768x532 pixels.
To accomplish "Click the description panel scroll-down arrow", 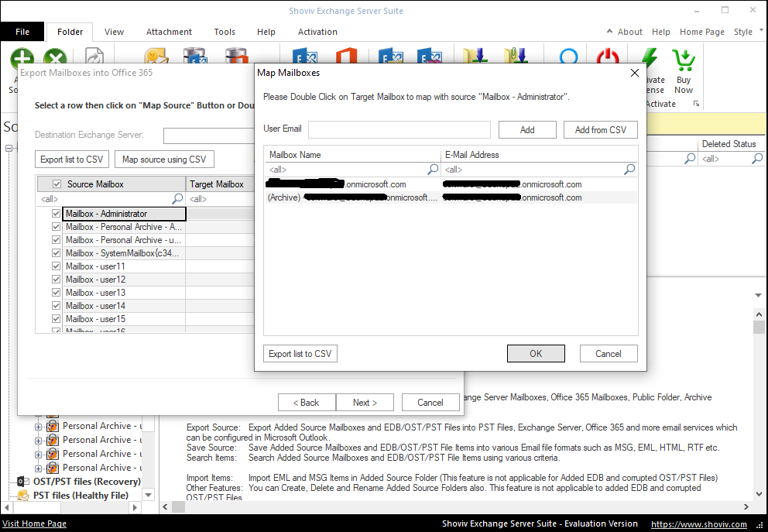I will (759, 494).
